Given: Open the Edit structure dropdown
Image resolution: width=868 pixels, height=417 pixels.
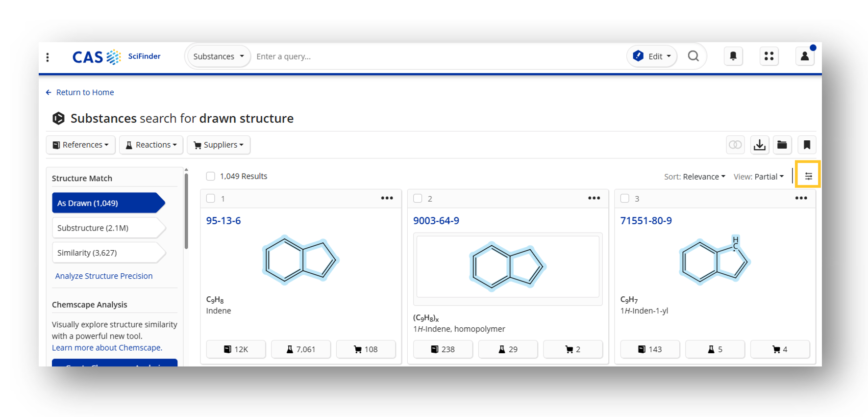Looking at the screenshot, I should [x=652, y=56].
